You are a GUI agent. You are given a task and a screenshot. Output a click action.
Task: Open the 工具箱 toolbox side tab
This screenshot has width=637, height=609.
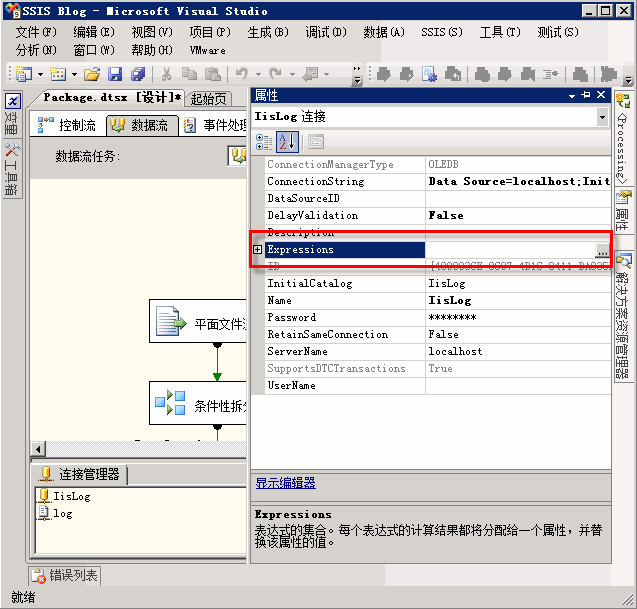click(12, 169)
